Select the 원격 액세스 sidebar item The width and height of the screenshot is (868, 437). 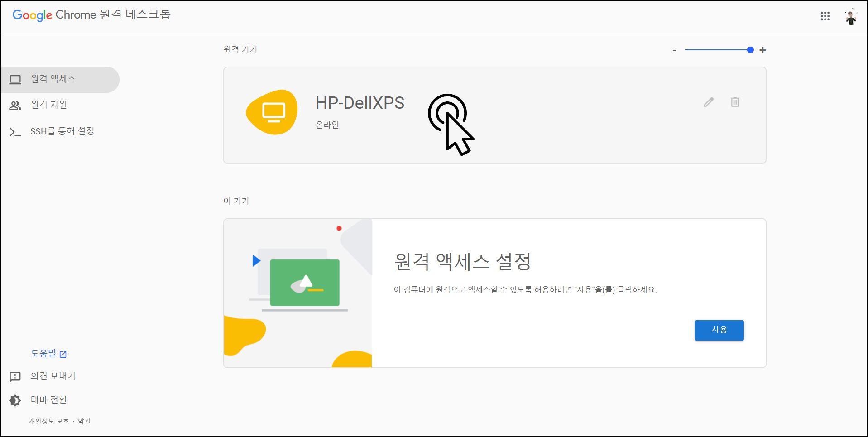click(60, 80)
